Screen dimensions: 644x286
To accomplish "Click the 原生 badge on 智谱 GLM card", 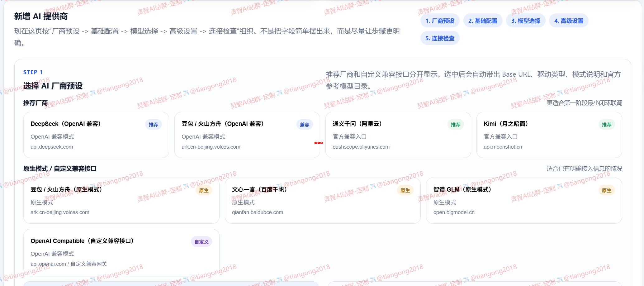I will (x=606, y=190).
